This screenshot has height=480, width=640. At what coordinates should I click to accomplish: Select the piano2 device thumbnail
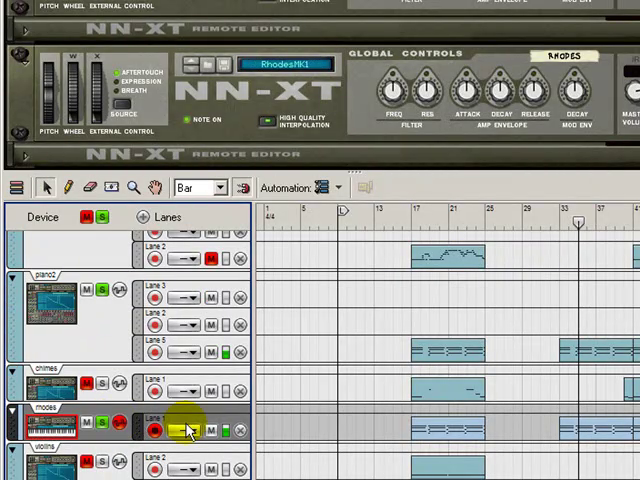[52, 304]
